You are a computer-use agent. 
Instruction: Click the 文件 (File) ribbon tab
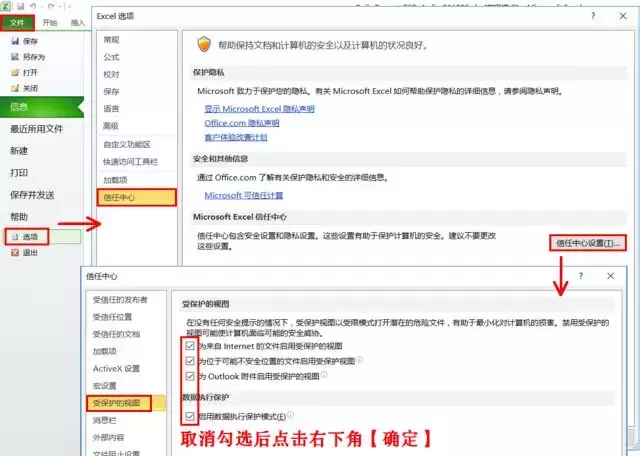point(17,22)
